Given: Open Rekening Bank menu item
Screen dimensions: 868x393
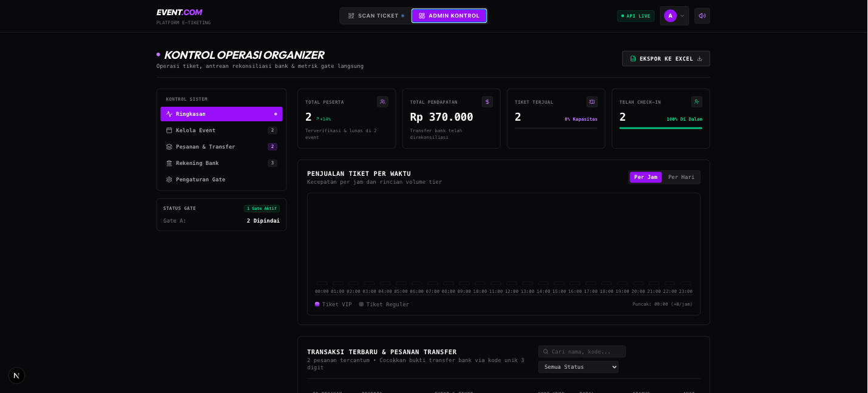Looking at the screenshot, I should click(x=222, y=163).
